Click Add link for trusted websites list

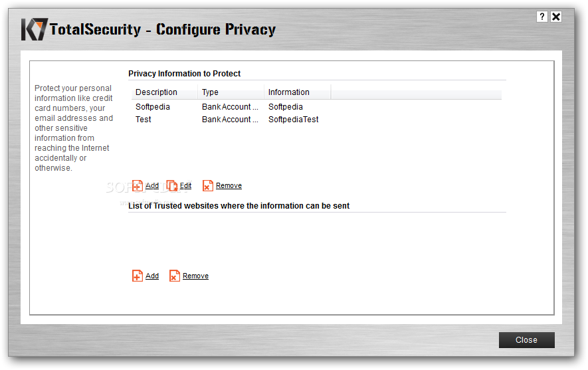point(152,276)
